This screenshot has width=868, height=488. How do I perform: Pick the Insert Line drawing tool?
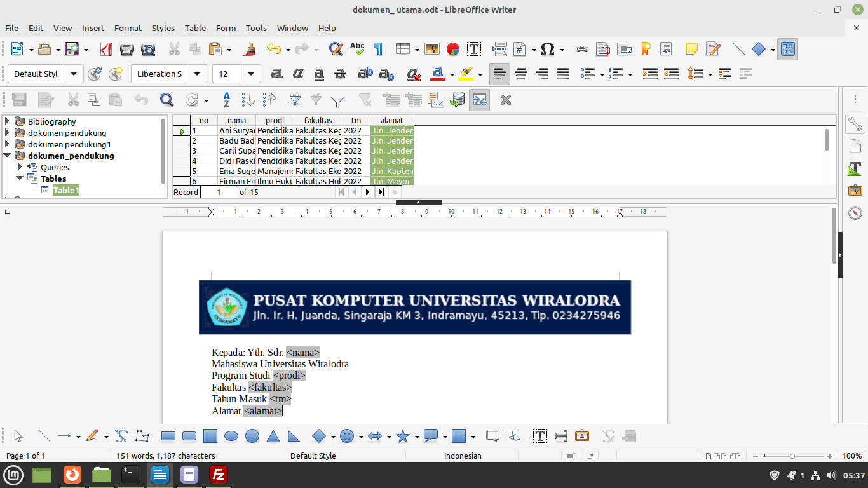coord(44,436)
